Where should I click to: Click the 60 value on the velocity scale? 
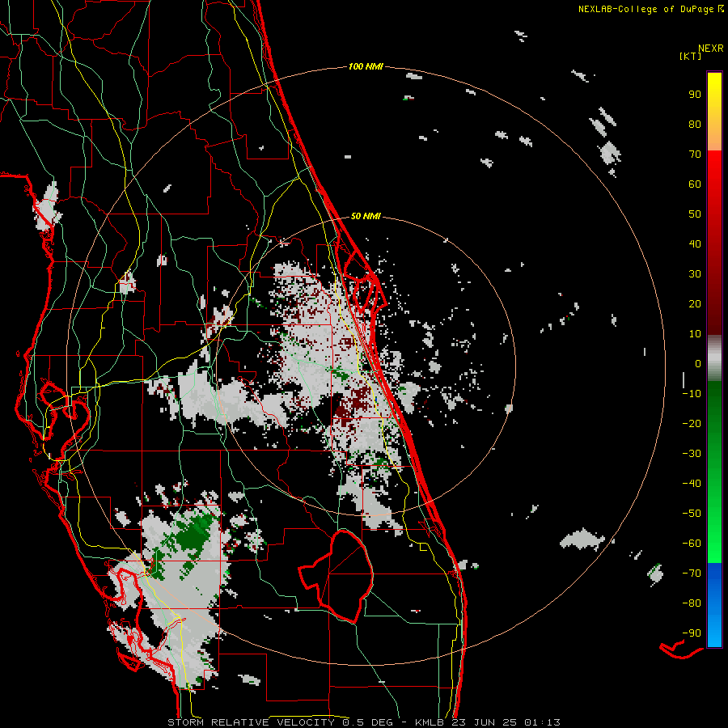coord(695,184)
